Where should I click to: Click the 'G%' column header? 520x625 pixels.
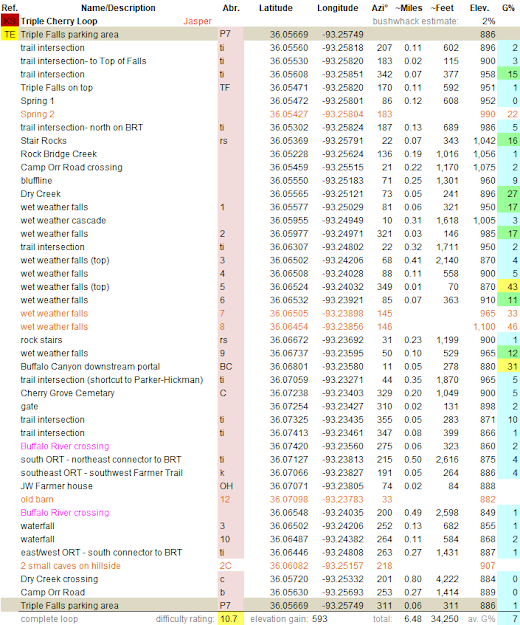(x=508, y=8)
